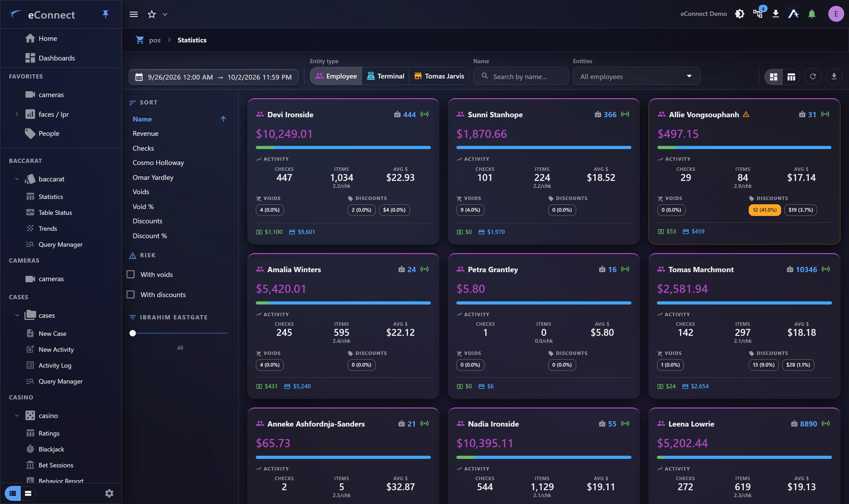849x504 pixels.
Task: Sort by Void %
Action: pos(143,207)
